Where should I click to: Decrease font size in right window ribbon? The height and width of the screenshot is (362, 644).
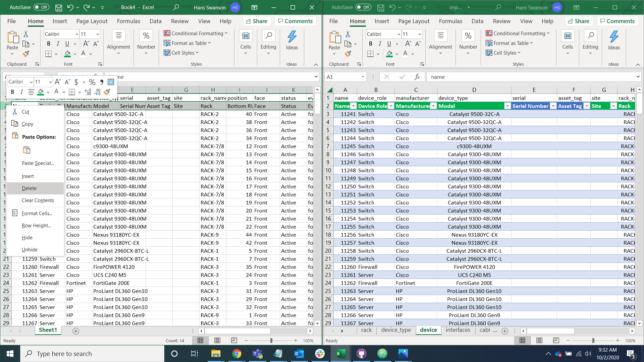click(x=418, y=44)
